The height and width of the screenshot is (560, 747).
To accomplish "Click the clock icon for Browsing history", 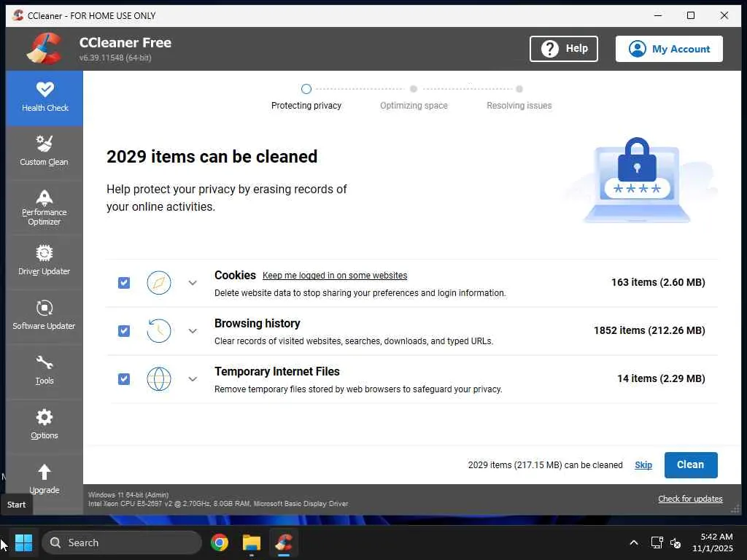I will point(158,331).
